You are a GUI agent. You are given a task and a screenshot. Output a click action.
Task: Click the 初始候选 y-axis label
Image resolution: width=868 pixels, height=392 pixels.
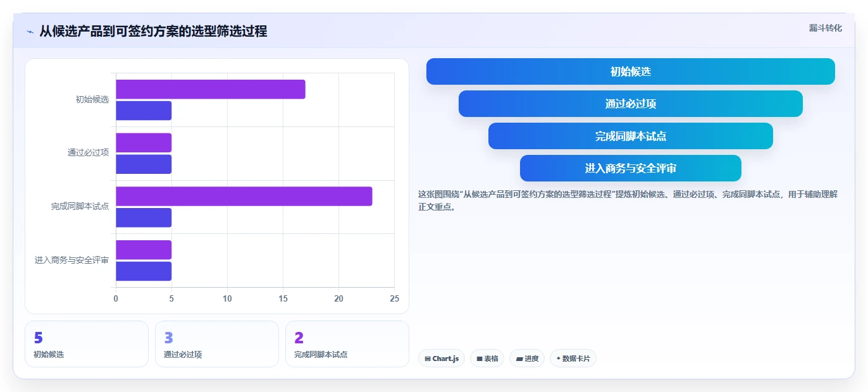92,99
